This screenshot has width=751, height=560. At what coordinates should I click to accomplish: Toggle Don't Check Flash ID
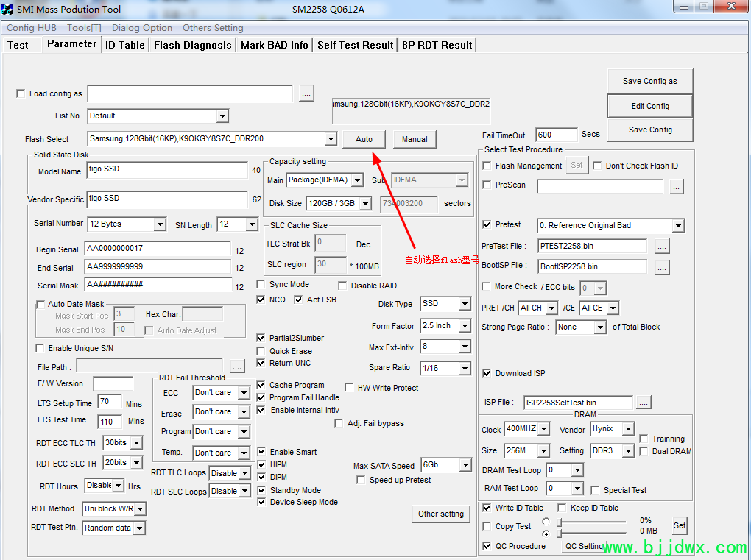pos(597,166)
